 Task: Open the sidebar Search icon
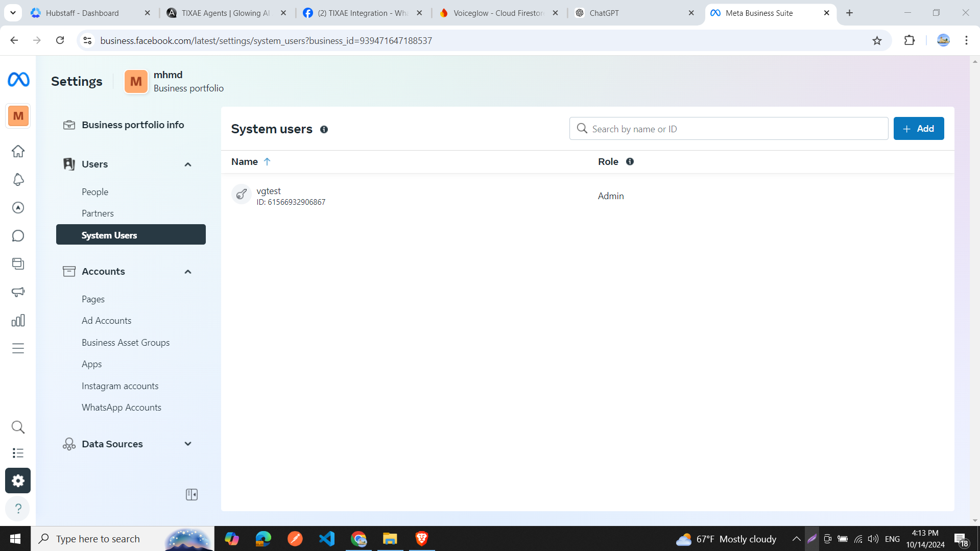[x=18, y=427]
